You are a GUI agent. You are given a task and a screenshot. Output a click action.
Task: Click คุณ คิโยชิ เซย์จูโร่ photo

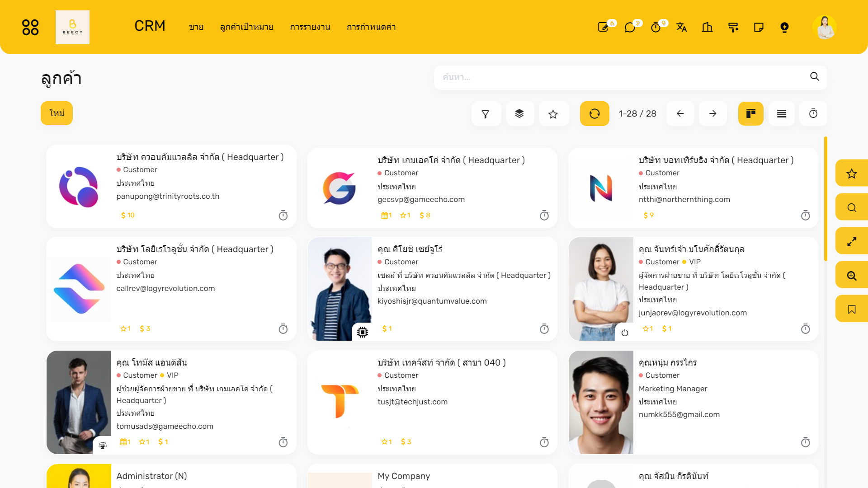[x=340, y=289]
